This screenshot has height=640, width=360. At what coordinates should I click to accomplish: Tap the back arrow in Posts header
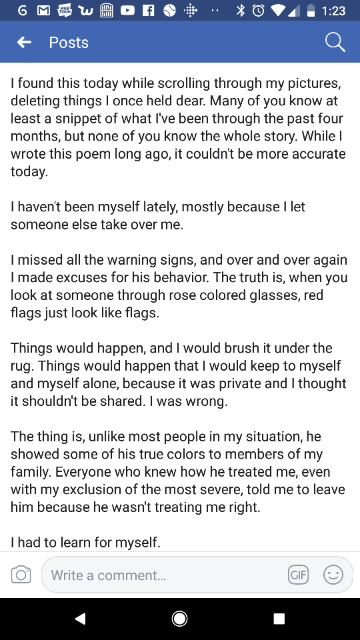pyautogui.click(x=24, y=42)
